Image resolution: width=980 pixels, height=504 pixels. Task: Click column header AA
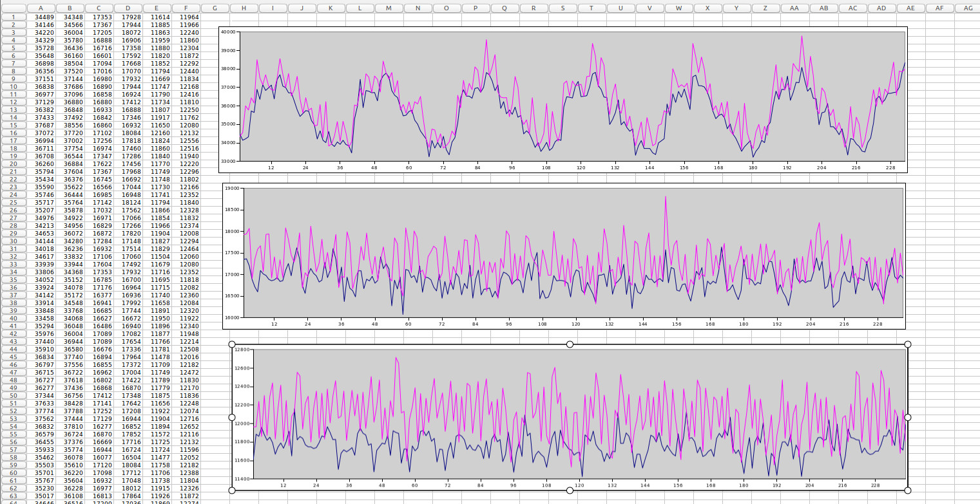point(794,8)
